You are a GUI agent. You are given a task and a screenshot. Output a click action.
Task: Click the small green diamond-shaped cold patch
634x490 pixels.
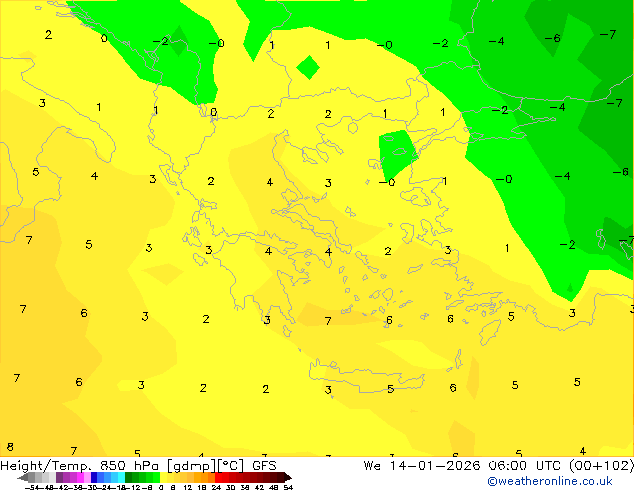(308, 67)
